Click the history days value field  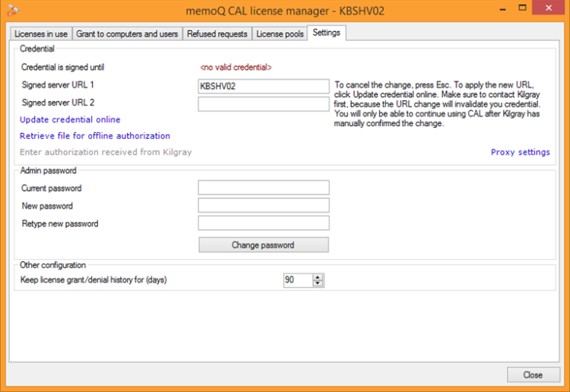[298, 280]
